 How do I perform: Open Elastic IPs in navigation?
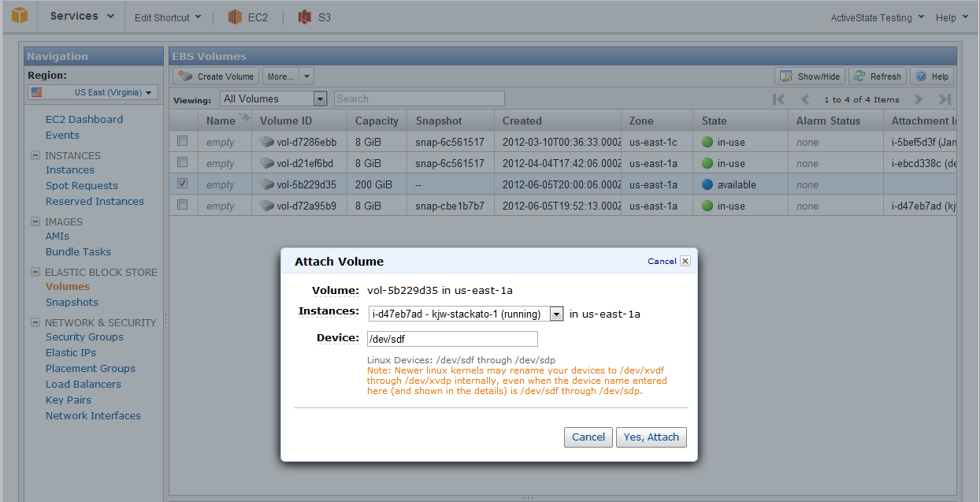coord(71,353)
